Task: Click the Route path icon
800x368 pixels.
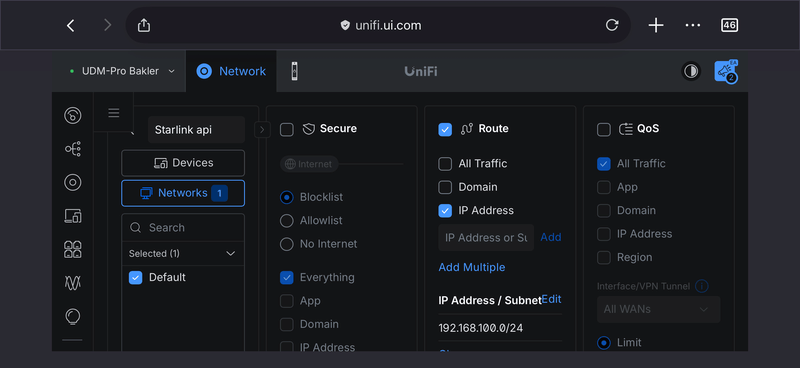Action: tap(467, 129)
